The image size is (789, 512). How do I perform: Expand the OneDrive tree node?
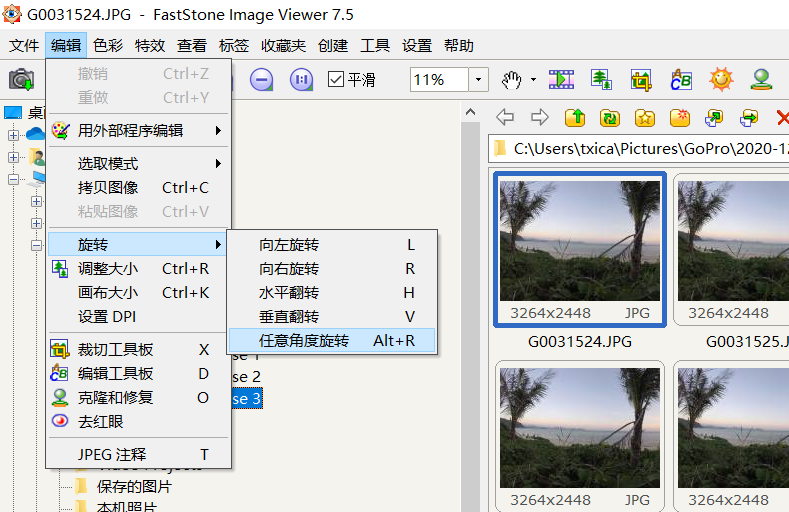[14, 134]
